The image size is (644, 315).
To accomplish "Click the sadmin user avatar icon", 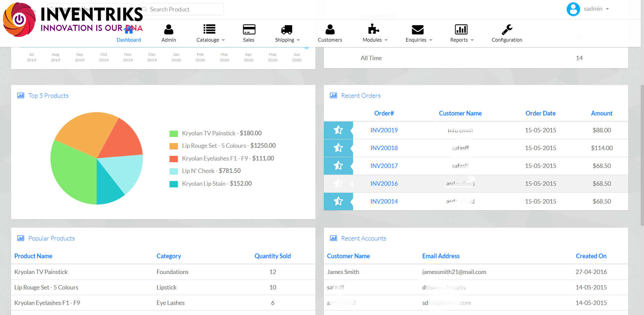I will point(573,9).
